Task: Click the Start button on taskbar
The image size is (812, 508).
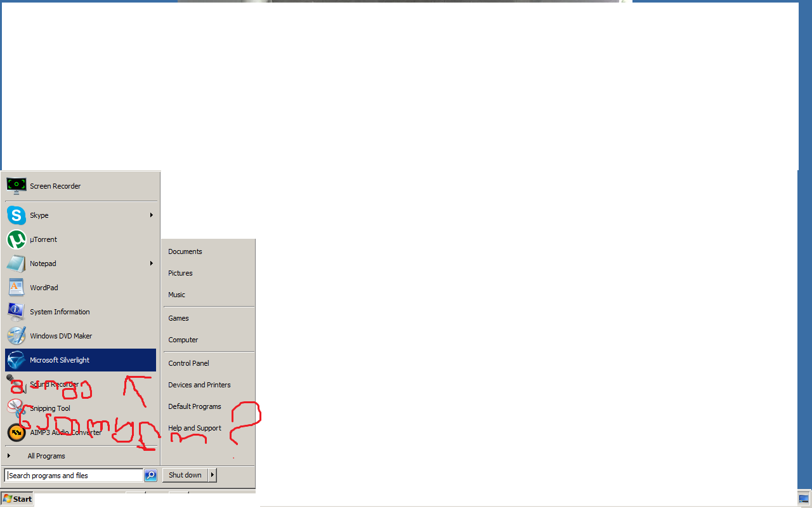Action: [17, 499]
